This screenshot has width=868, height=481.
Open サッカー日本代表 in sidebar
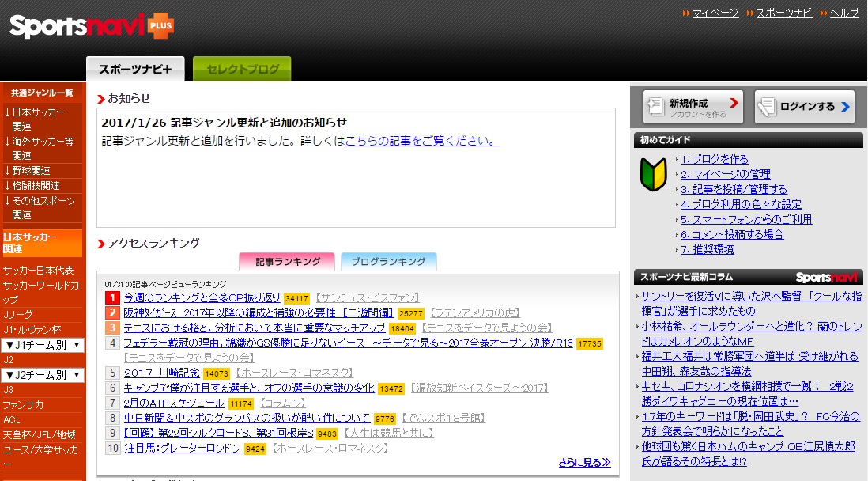point(39,271)
